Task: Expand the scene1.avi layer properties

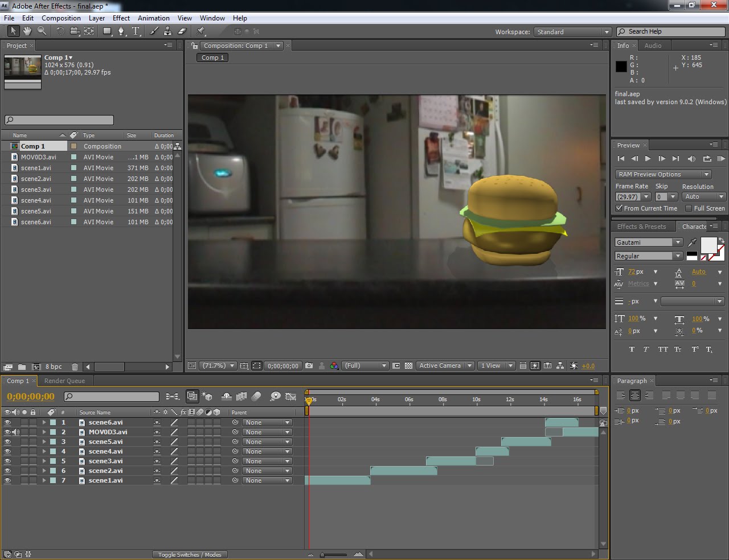Action: tap(44, 480)
